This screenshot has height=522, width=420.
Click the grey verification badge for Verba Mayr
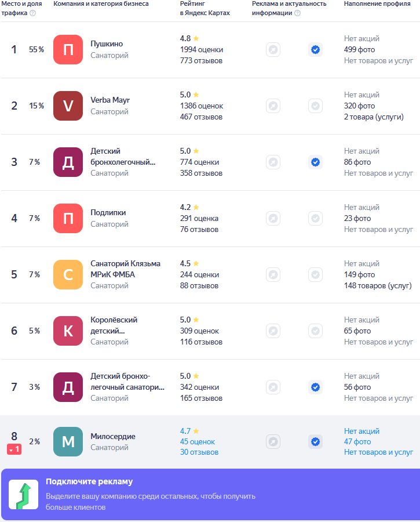pyautogui.click(x=315, y=106)
